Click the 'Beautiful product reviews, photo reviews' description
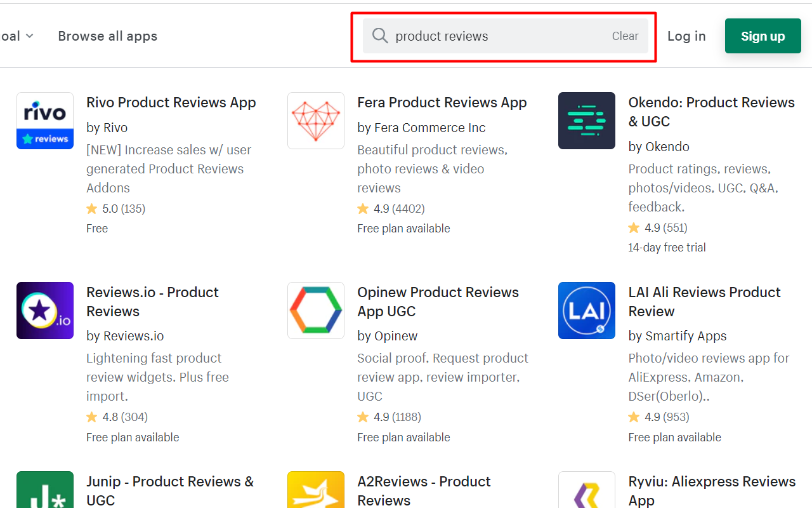This screenshot has width=812, height=508. [x=432, y=169]
